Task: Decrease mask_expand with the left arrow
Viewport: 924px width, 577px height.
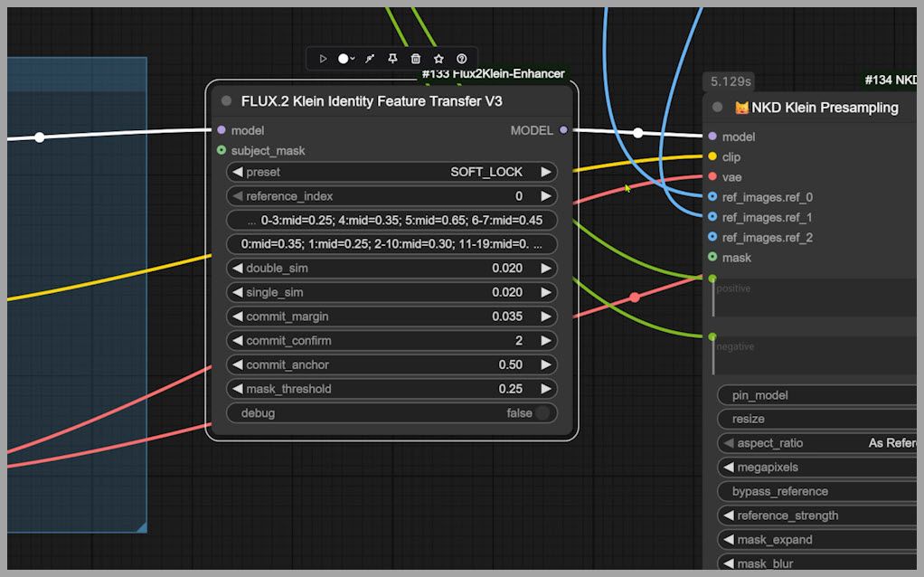Action: point(729,540)
